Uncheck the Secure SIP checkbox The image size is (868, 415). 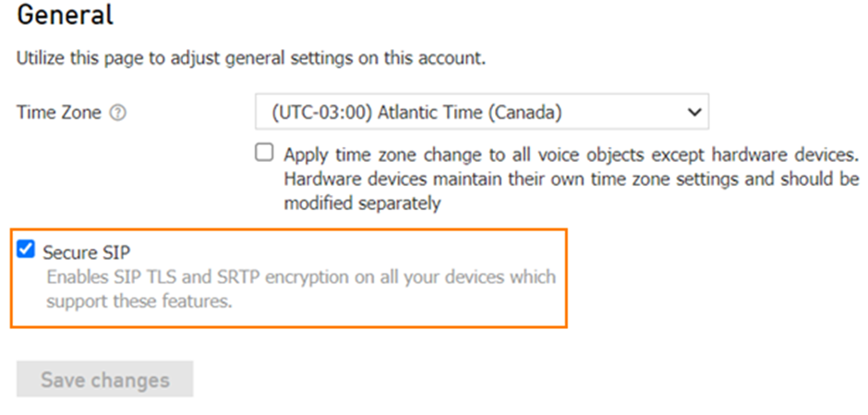tap(26, 250)
